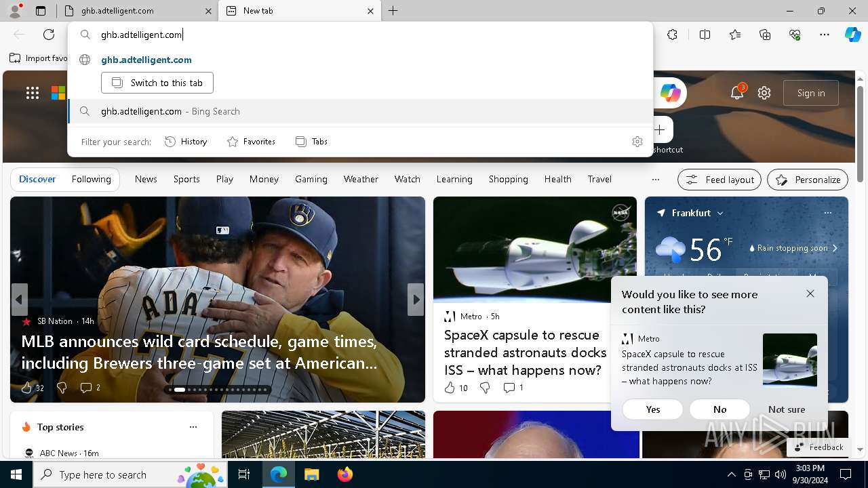868x488 pixels.
Task: Expand Frankfurt location dropdown
Action: click(x=720, y=213)
